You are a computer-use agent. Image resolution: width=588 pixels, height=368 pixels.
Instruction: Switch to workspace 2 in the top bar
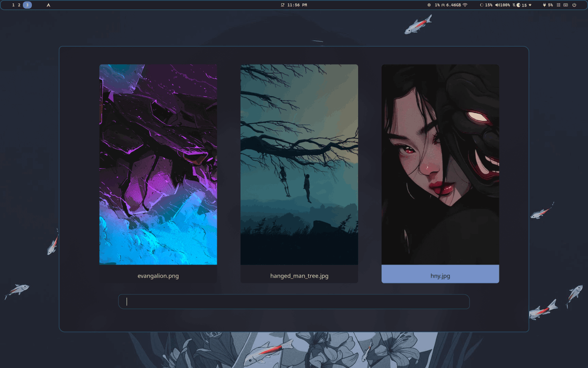pos(19,5)
